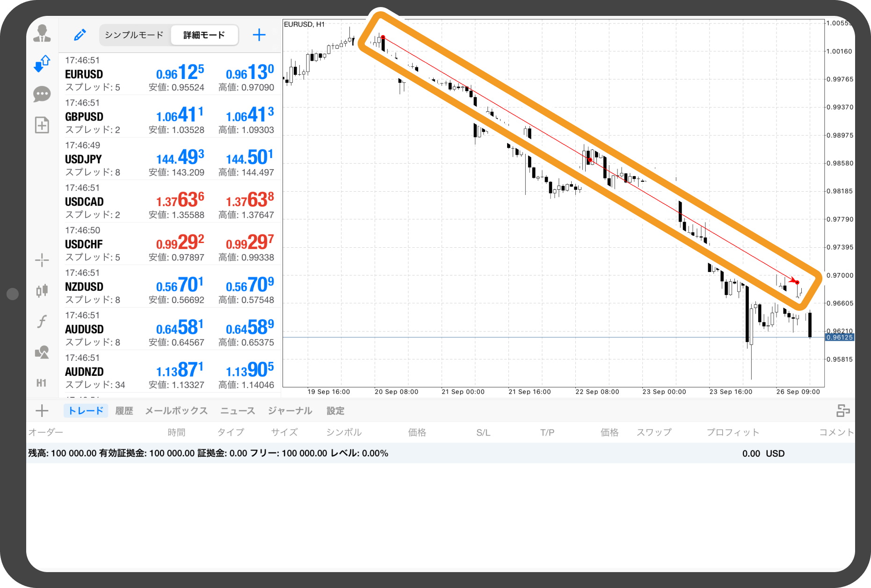871x588 pixels.
Task: Open the chat bubble messages icon
Action: [x=42, y=94]
